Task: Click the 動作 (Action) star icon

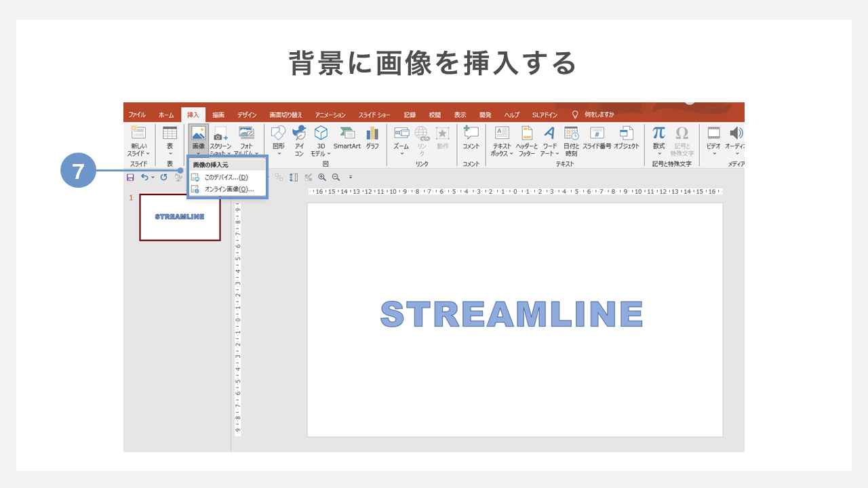Action: [443, 133]
